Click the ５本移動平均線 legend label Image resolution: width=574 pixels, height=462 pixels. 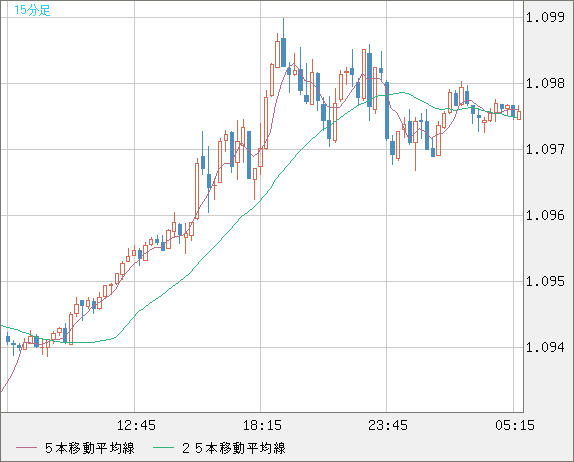pos(90,448)
